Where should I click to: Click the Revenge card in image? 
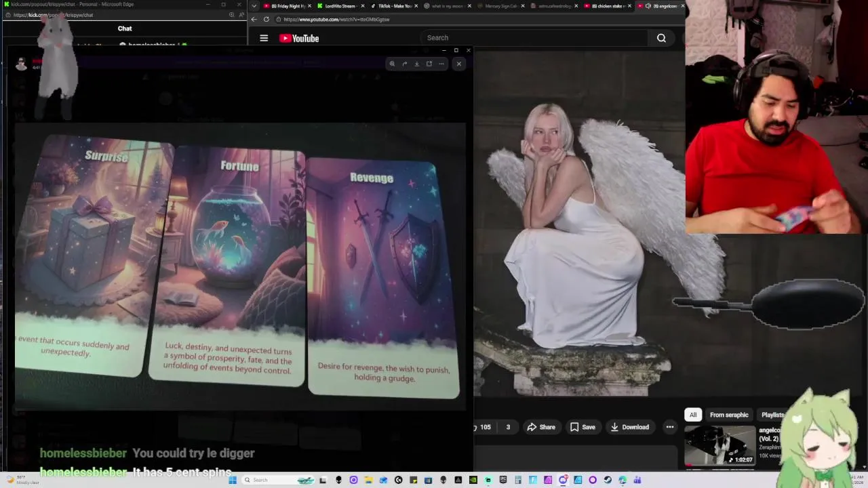click(382, 278)
